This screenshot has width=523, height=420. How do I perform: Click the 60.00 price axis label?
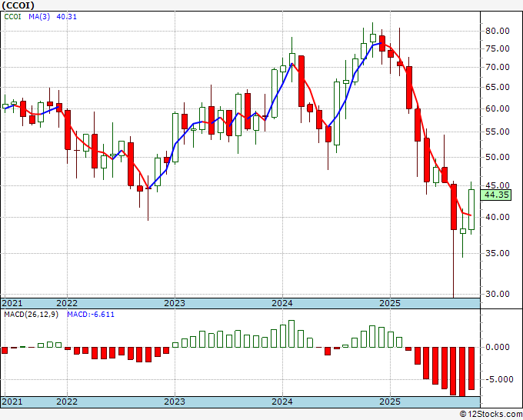pyautogui.click(x=498, y=108)
